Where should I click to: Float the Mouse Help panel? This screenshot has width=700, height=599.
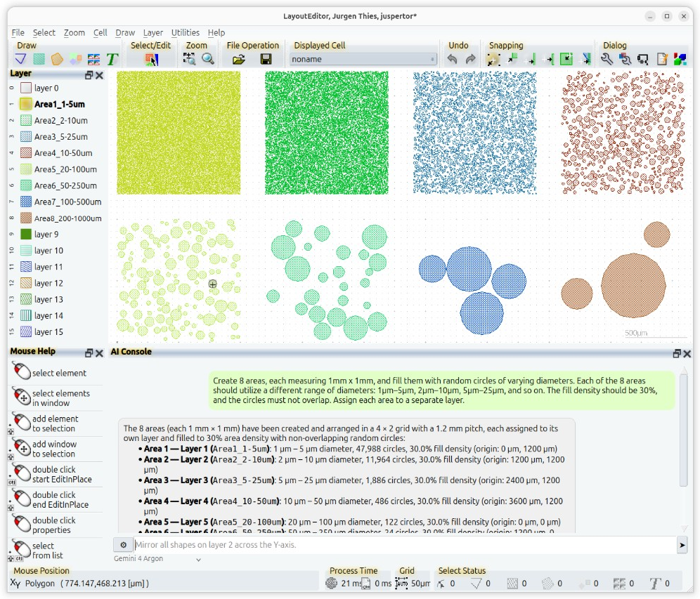click(89, 353)
